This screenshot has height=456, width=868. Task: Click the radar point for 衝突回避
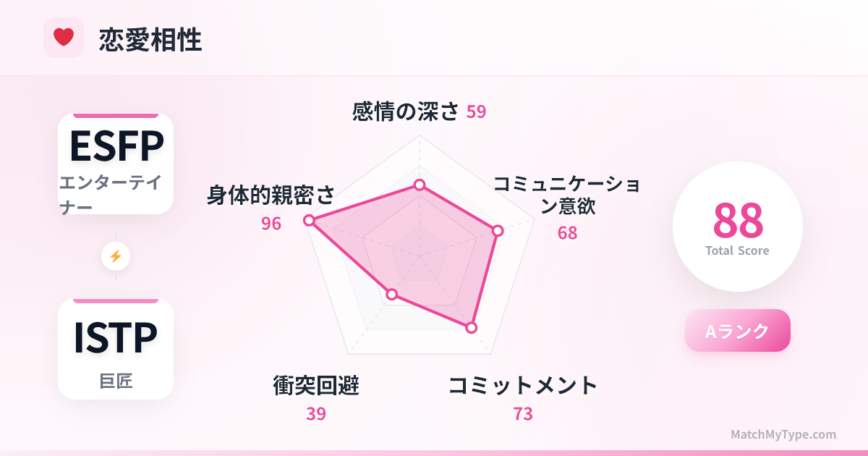[392, 294]
